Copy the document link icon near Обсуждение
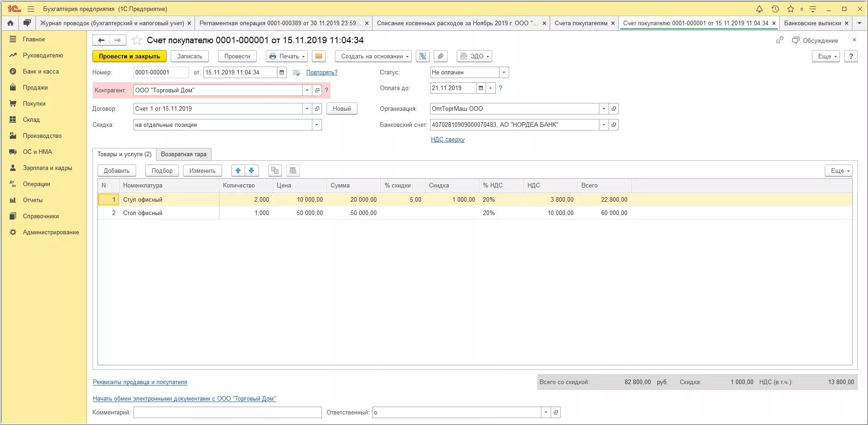The image size is (868, 425). pos(780,40)
